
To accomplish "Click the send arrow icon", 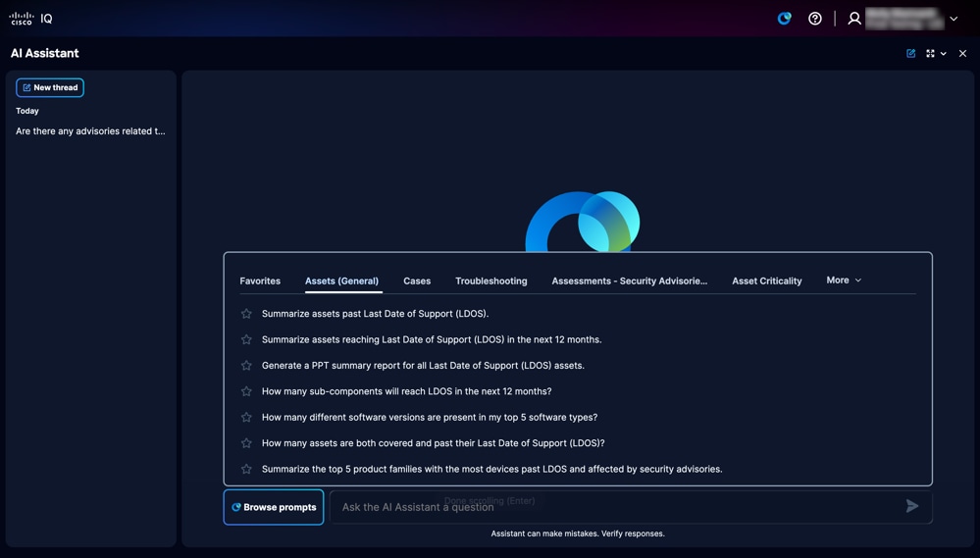I will (x=912, y=506).
